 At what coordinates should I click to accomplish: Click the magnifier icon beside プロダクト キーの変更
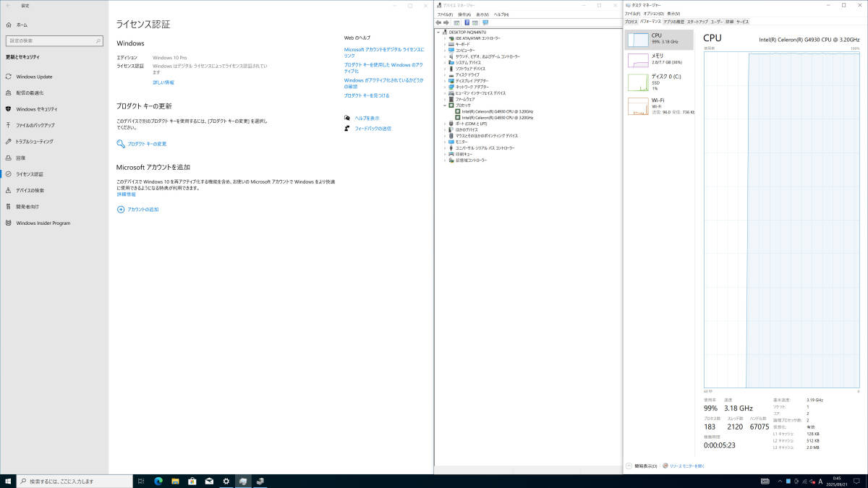(121, 144)
